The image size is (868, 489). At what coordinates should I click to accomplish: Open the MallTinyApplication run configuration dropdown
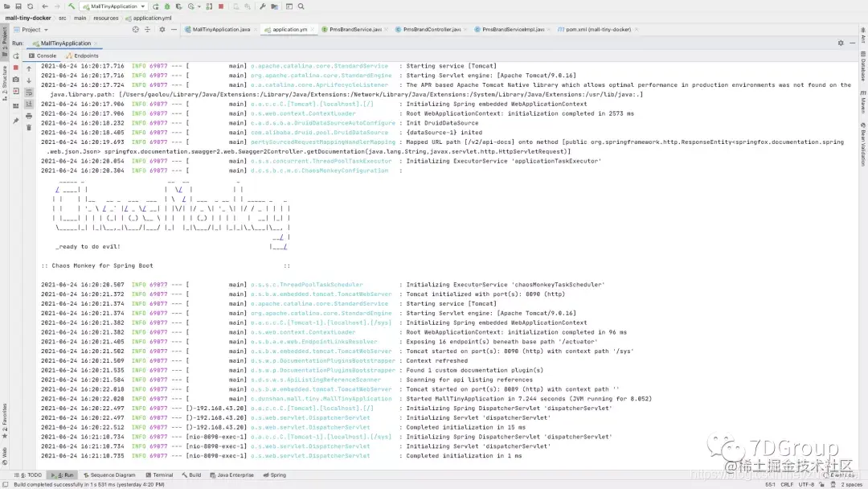(115, 6)
